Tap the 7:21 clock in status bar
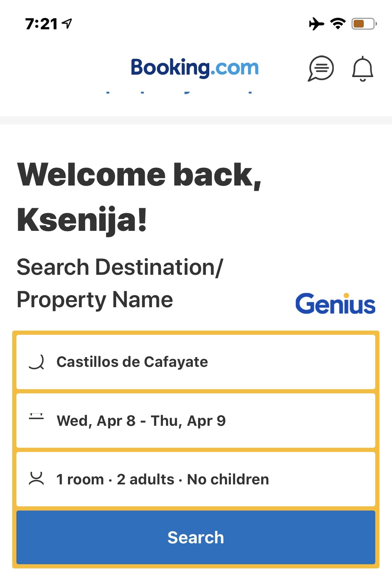The width and height of the screenshot is (392, 574). [41, 24]
